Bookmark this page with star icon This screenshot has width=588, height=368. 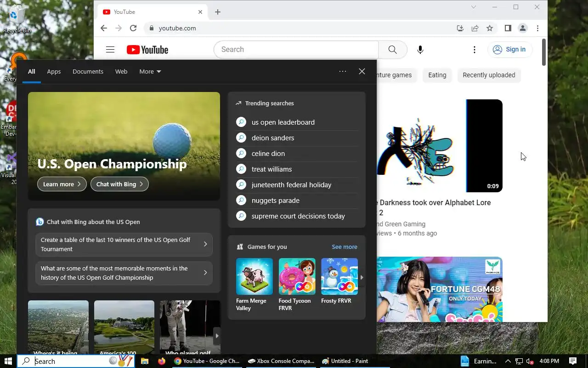click(490, 28)
